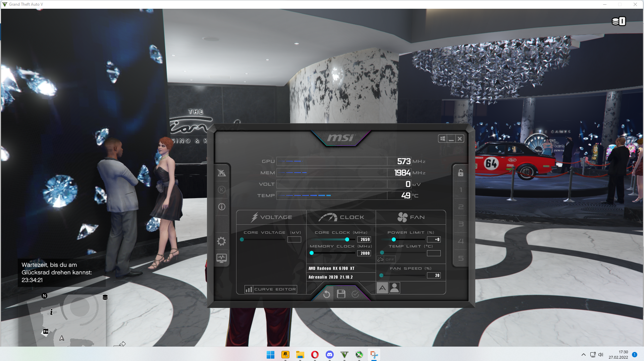
Task: Select profile slot 1
Action: pyautogui.click(x=461, y=190)
